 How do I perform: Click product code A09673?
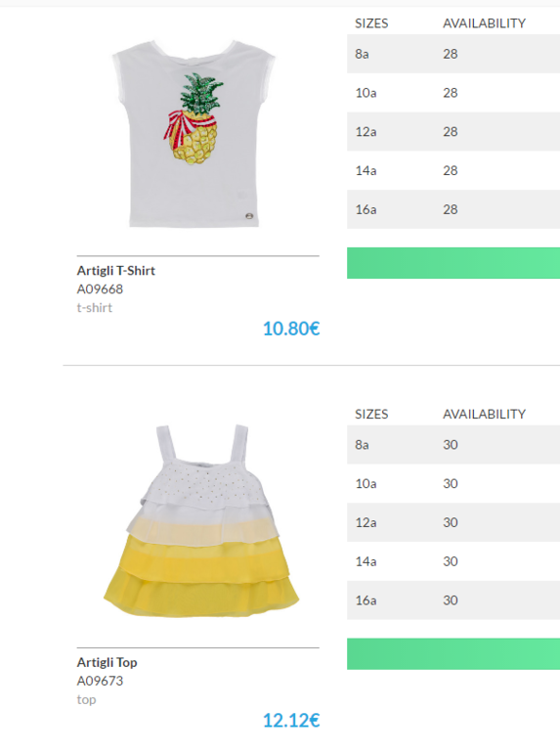(x=100, y=681)
